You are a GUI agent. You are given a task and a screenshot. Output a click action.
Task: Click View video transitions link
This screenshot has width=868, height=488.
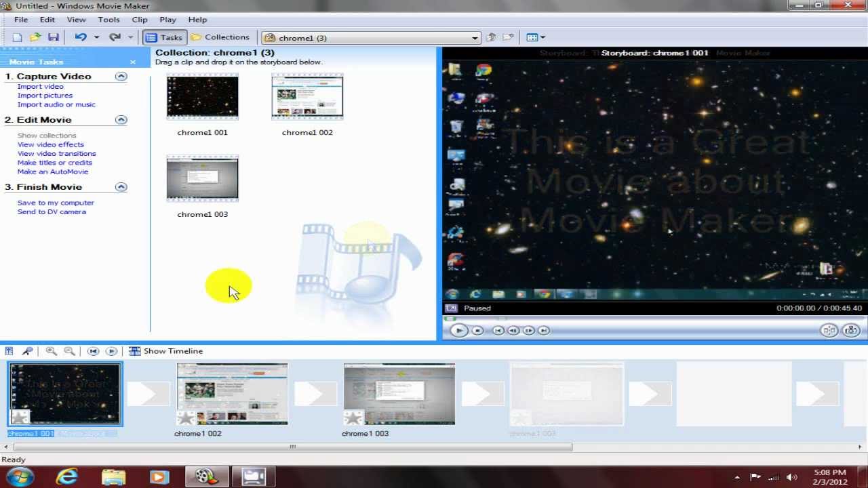click(x=57, y=154)
